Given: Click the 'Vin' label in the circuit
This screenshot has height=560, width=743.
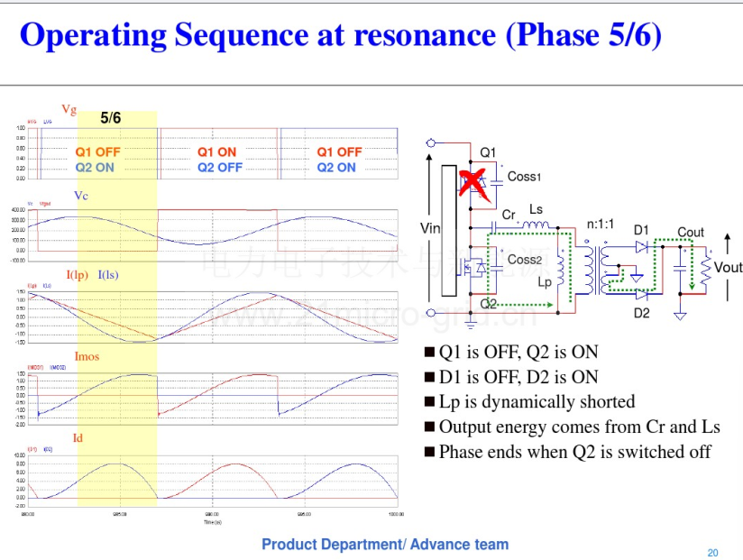Looking at the screenshot, I should 430,228.
